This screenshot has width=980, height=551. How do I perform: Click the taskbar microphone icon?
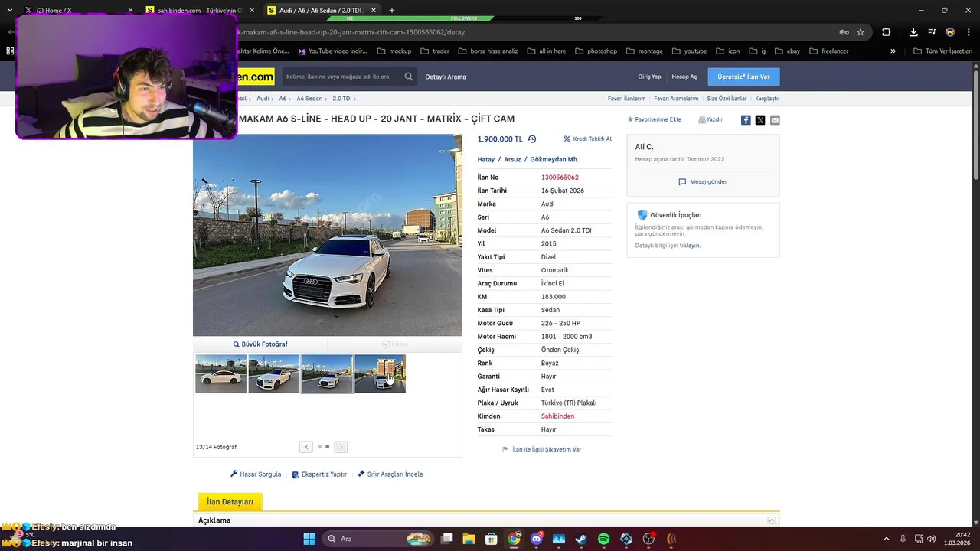(903, 539)
